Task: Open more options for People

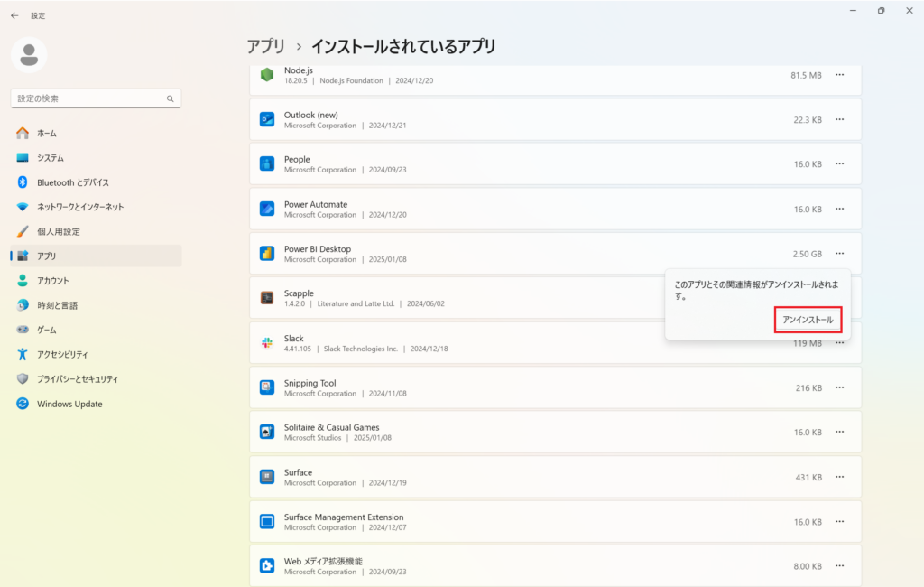Action: point(840,164)
